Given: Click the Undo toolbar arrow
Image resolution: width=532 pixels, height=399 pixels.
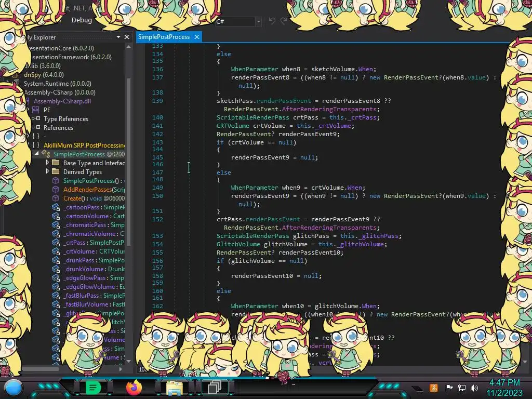Looking at the screenshot, I should (x=272, y=21).
